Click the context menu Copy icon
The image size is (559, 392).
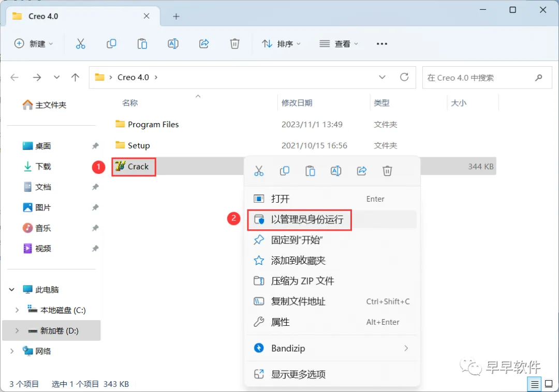point(285,171)
